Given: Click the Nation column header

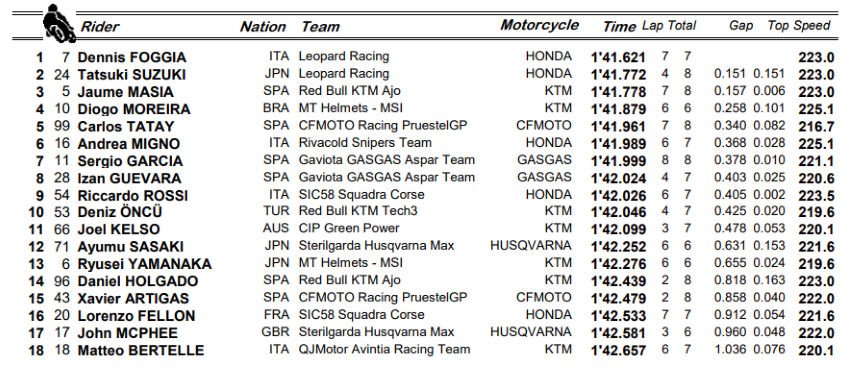Looking at the screenshot, I should (263, 27).
